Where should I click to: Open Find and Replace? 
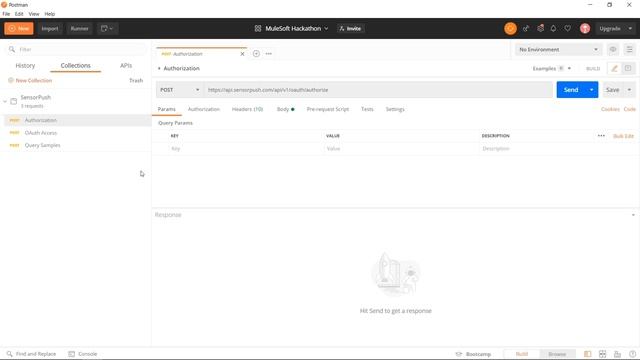click(x=31, y=354)
